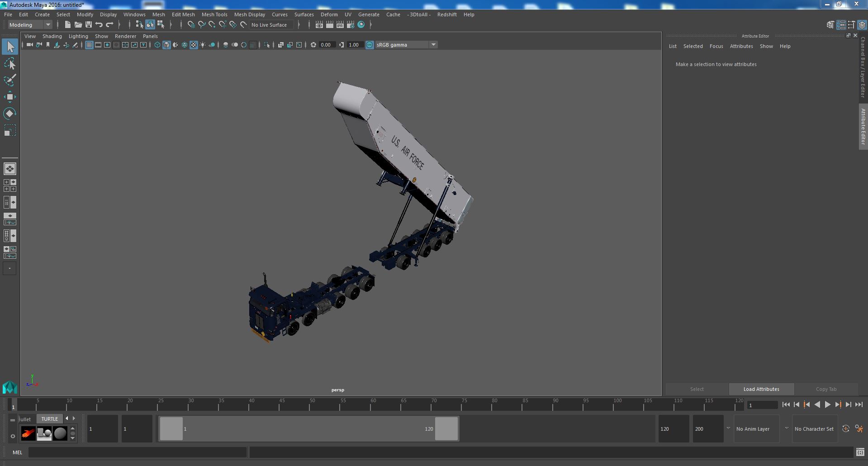The width and height of the screenshot is (868, 466).
Task: Open shelf options gear menu
Action: [13, 437]
